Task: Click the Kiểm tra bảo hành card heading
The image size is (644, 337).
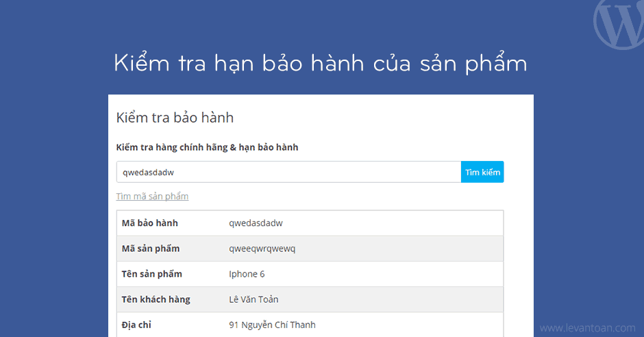Action: coord(175,118)
